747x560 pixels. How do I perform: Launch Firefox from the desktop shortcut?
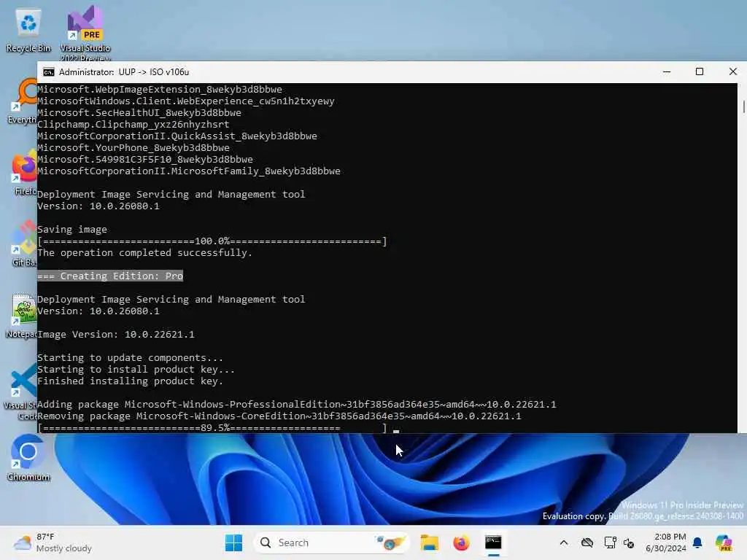pyautogui.click(x=24, y=174)
